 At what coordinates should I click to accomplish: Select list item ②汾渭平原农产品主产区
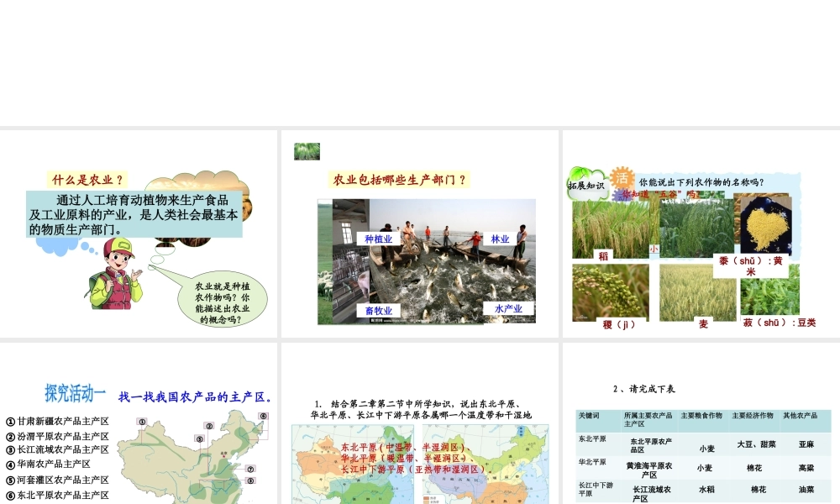coord(57,437)
